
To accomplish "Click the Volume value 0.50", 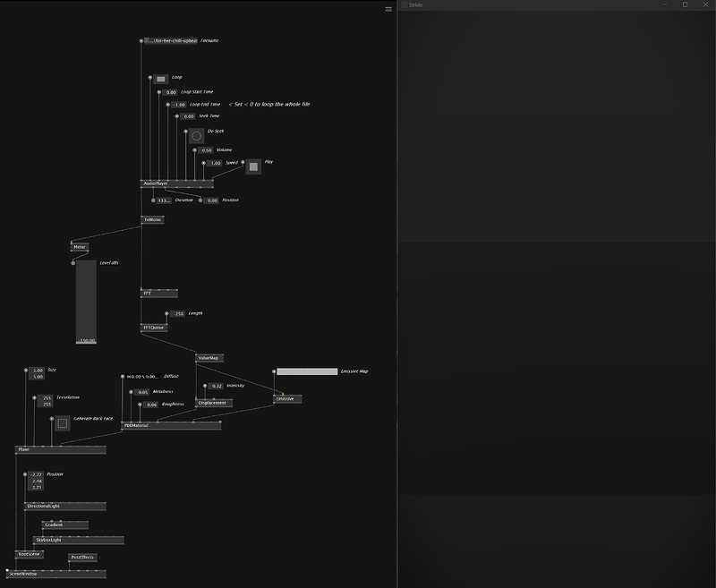I will tap(206, 150).
